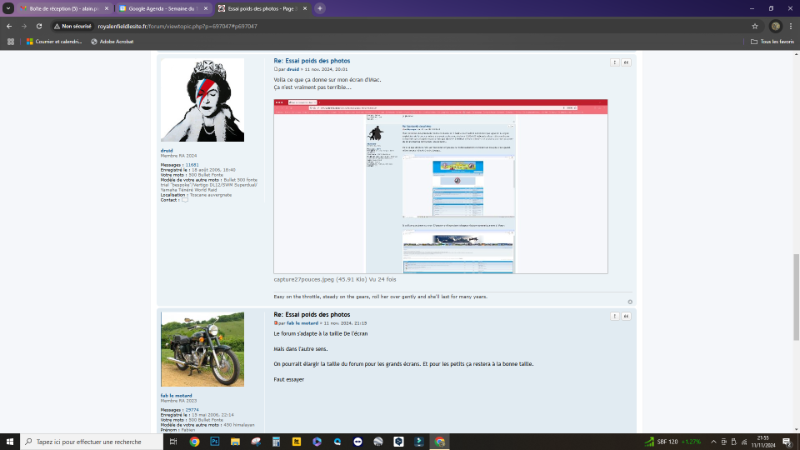Open druid's username profile link

pos(166,150)
